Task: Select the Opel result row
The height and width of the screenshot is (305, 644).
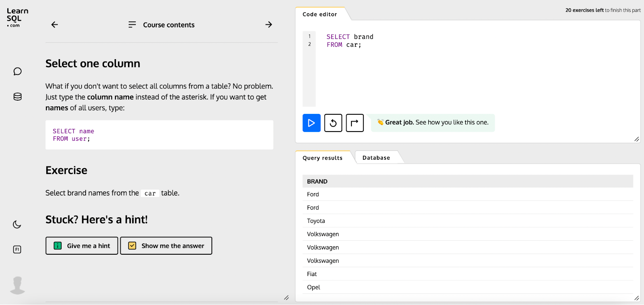Action: click(468, 287)
